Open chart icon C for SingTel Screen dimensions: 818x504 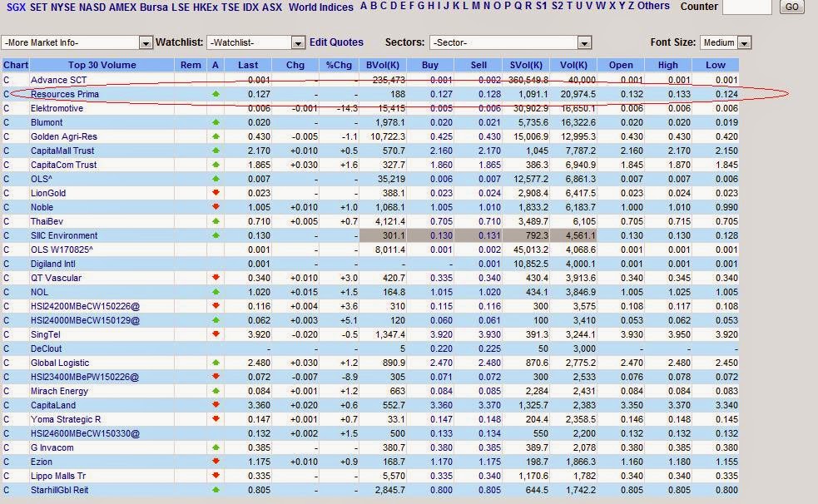(x=7, y=334)
